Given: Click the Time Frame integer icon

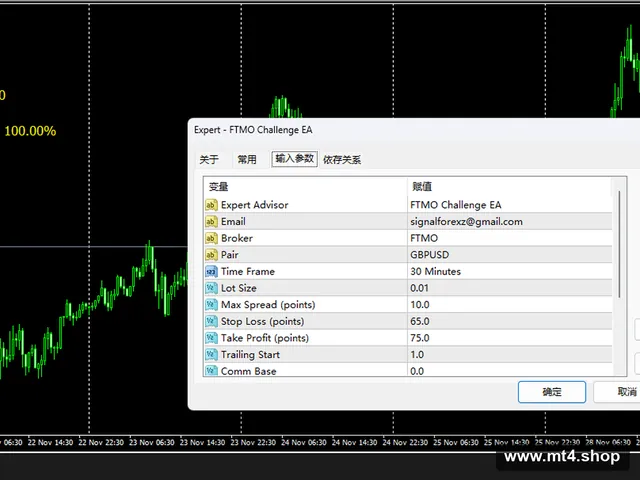Looking at the screenshot, I should (x=211, y=271).
